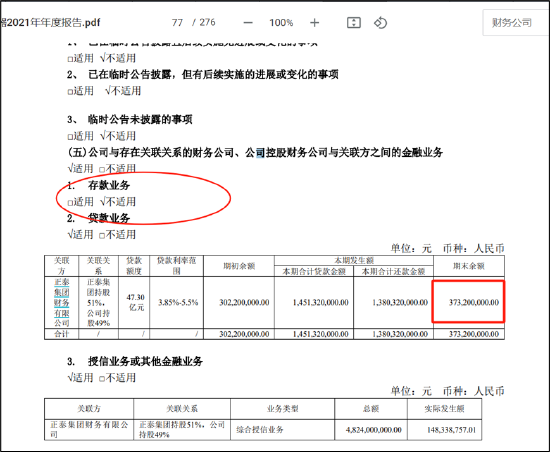Screen dimensions: 550x452
Task: Click the fit-to-page icon
Action: pos(354,23)
